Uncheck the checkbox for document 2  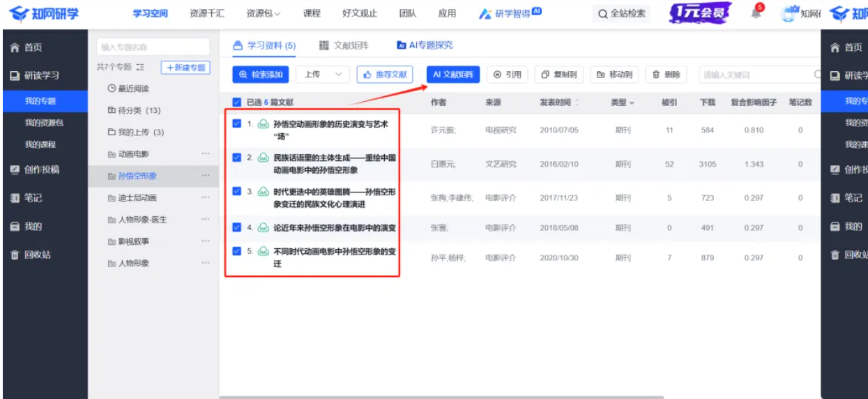click(x=237, y=158)
